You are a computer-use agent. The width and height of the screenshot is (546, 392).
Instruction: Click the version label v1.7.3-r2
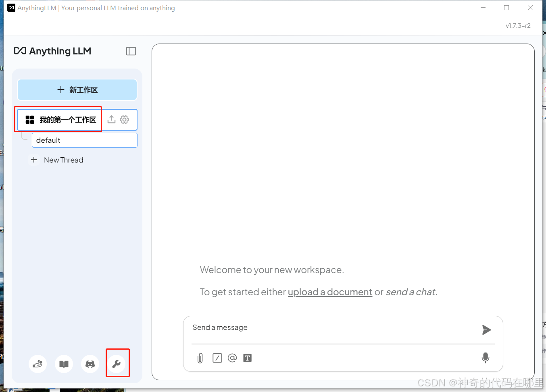(518, 26)
